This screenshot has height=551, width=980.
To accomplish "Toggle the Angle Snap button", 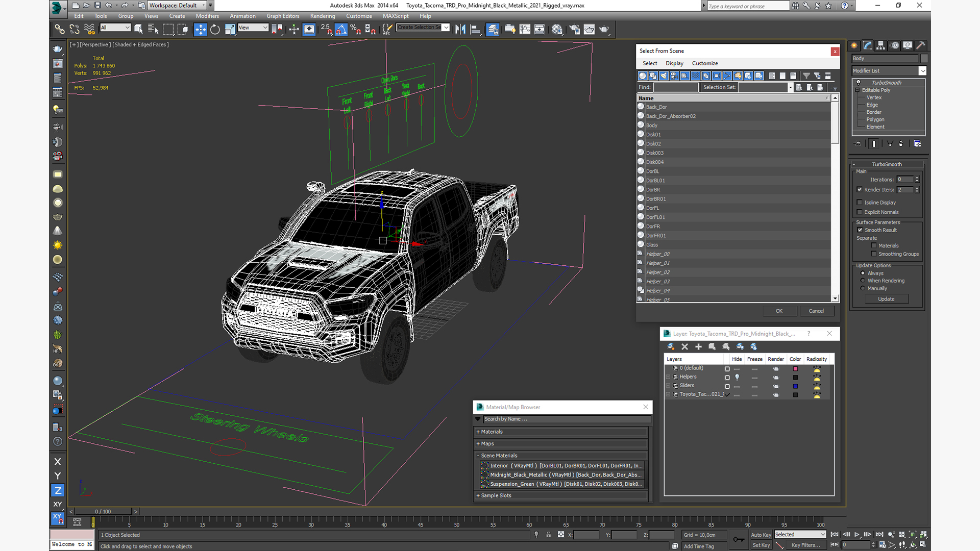I will coord(341,29).
